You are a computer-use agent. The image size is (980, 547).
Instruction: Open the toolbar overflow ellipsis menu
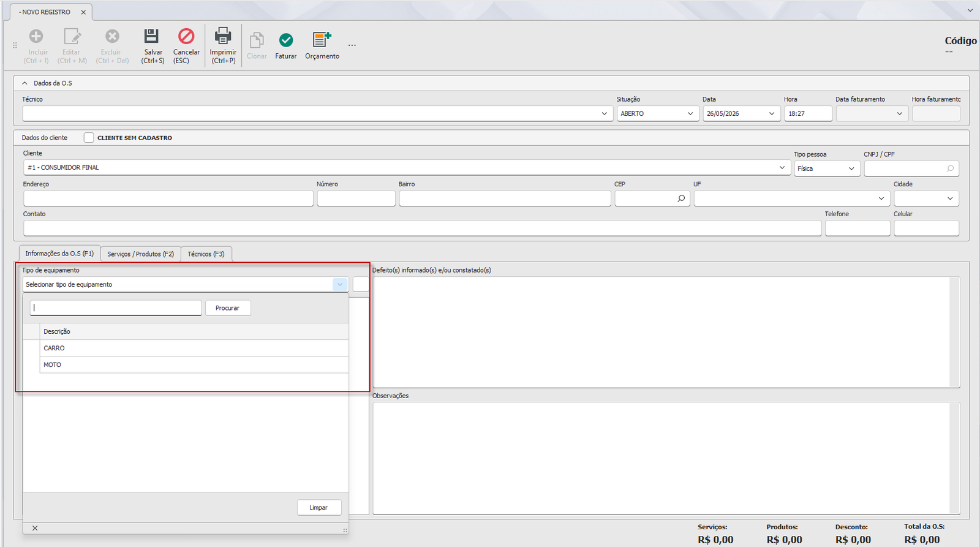tap(352, 45)
